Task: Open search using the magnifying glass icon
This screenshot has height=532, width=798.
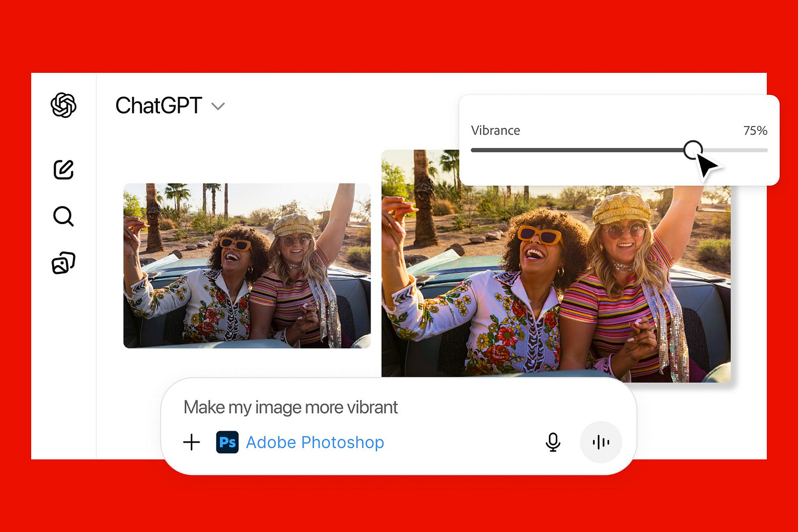Action: pos(63,216)
